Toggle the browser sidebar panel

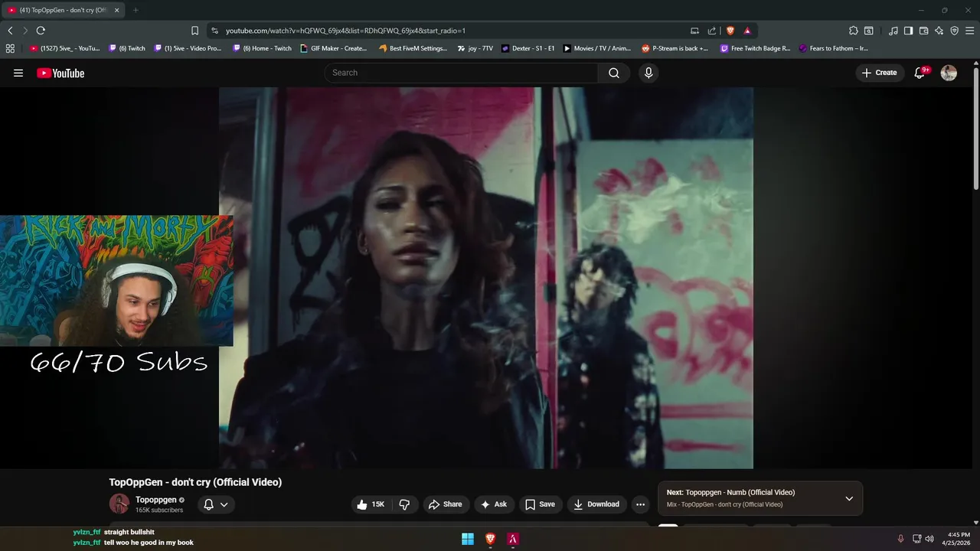[908, 31]
